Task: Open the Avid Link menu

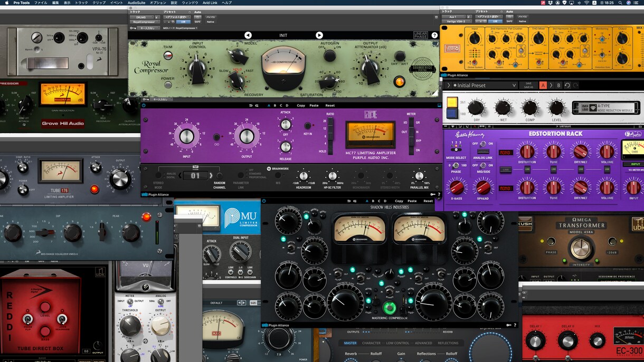Action: [210, 3]
